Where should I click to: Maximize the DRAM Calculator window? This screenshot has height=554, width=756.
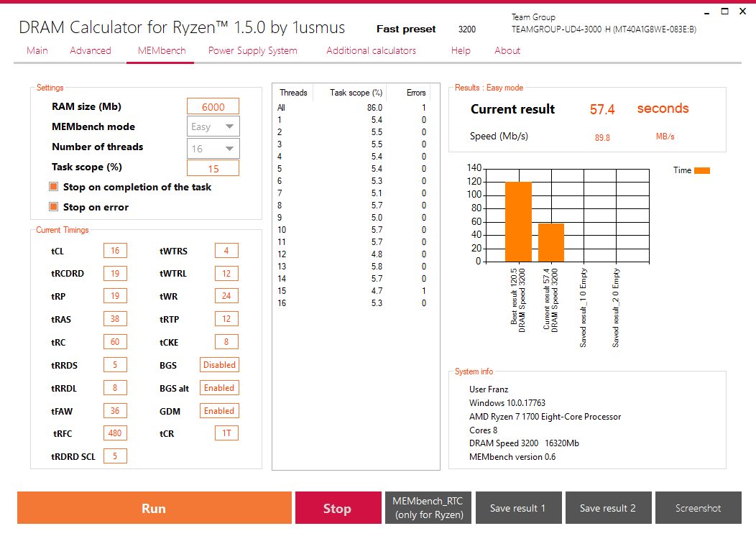[724, 11]
